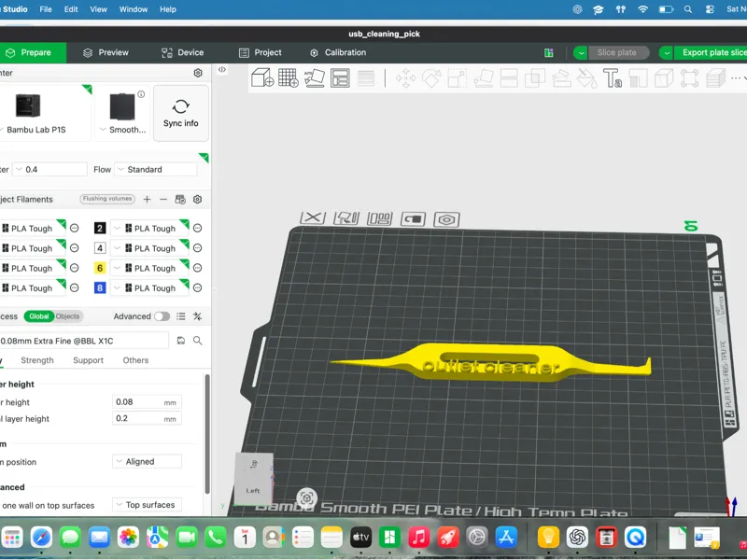Click the AMS filament sync icon
This screenshot has width=747, height=560.
click(x=180, y=200)
